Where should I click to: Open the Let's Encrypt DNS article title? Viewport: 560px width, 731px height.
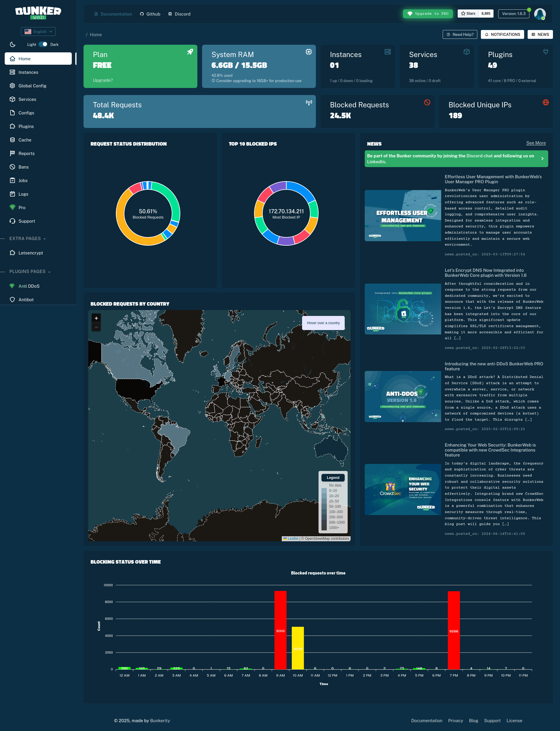(485, 273)
